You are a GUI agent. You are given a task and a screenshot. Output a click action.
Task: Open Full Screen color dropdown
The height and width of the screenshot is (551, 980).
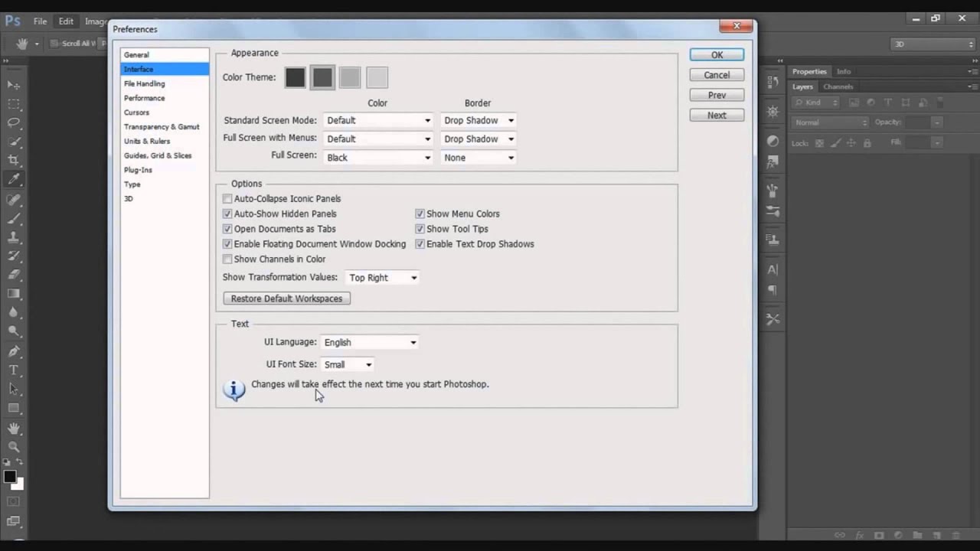click(x=378, y=158)
